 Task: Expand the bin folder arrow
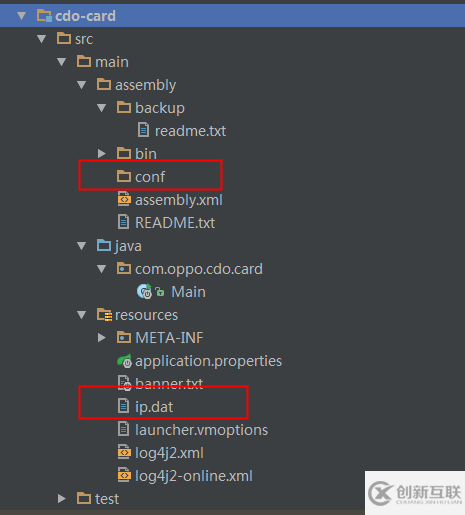tap(102, 153)
